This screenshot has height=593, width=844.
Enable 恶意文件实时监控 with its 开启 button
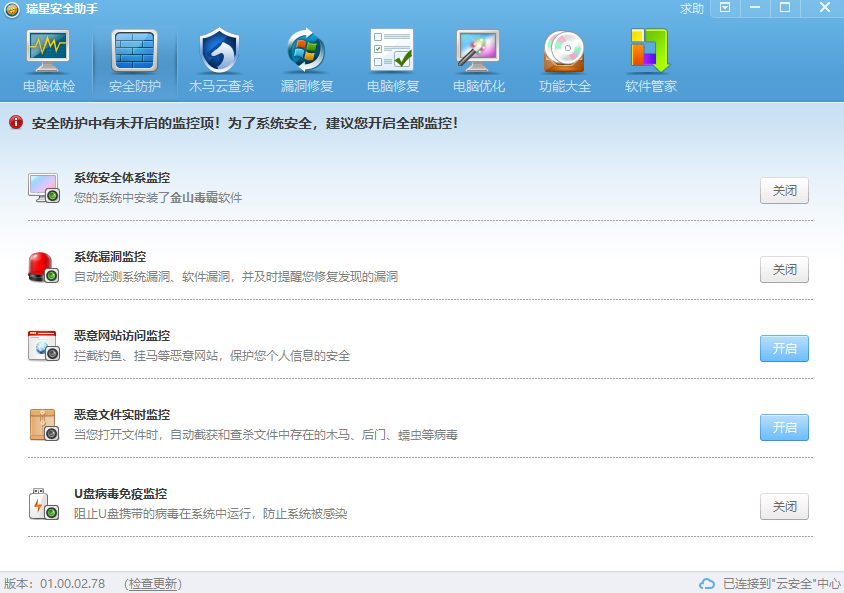(784, 428)
